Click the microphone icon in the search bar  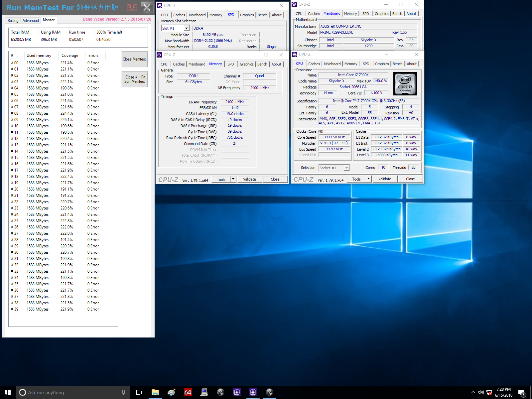pos(124,392)
